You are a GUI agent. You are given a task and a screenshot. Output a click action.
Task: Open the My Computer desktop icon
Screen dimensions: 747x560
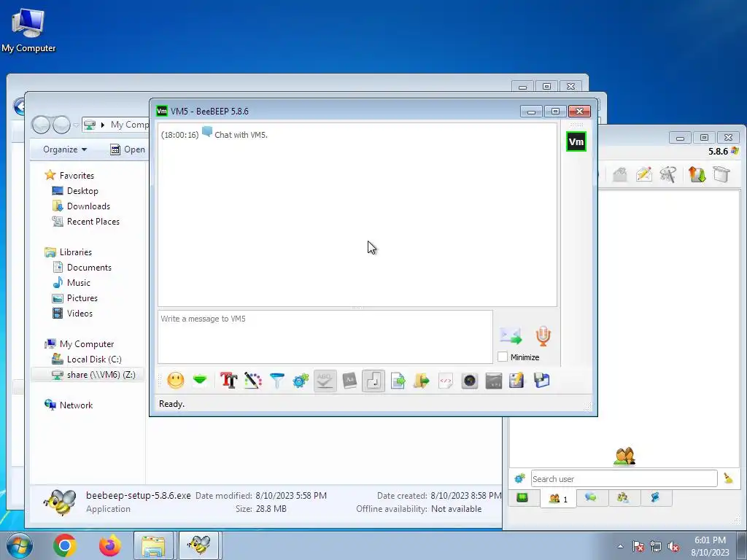[x=28, y=29]
